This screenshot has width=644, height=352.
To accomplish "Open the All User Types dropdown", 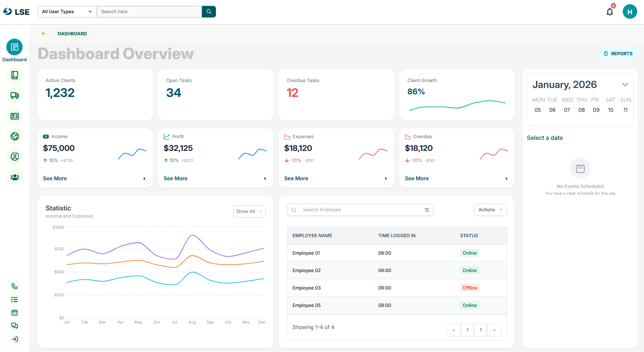I will [67, 11].
